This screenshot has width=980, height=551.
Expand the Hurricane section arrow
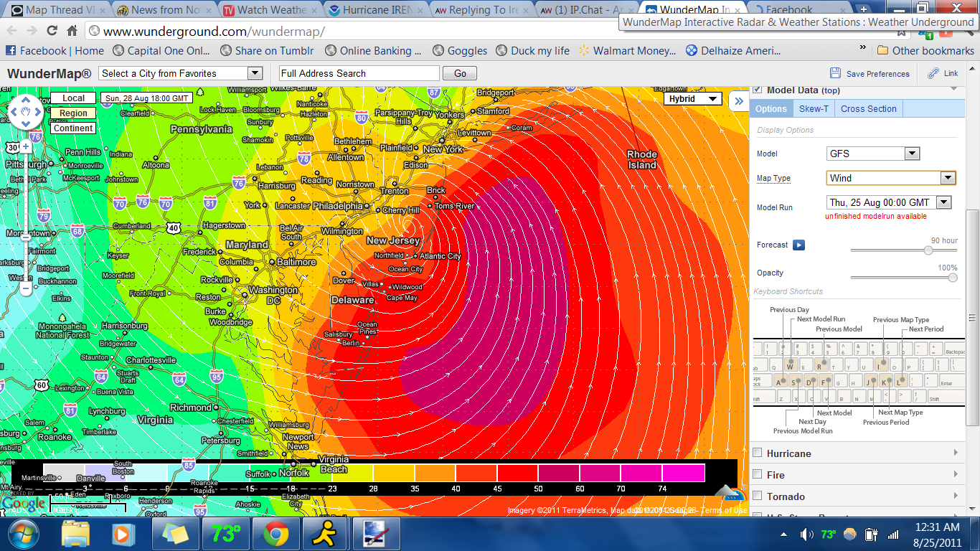(x=956, y=453)
